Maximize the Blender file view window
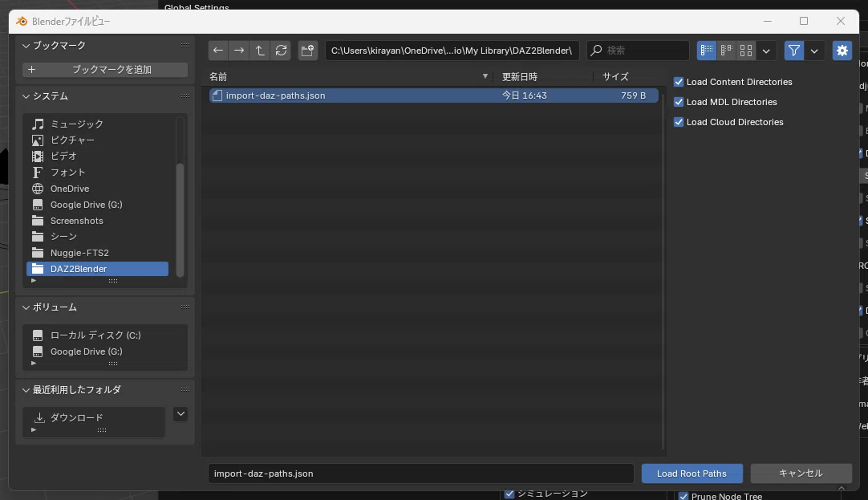868x500 pixels. 804,21
